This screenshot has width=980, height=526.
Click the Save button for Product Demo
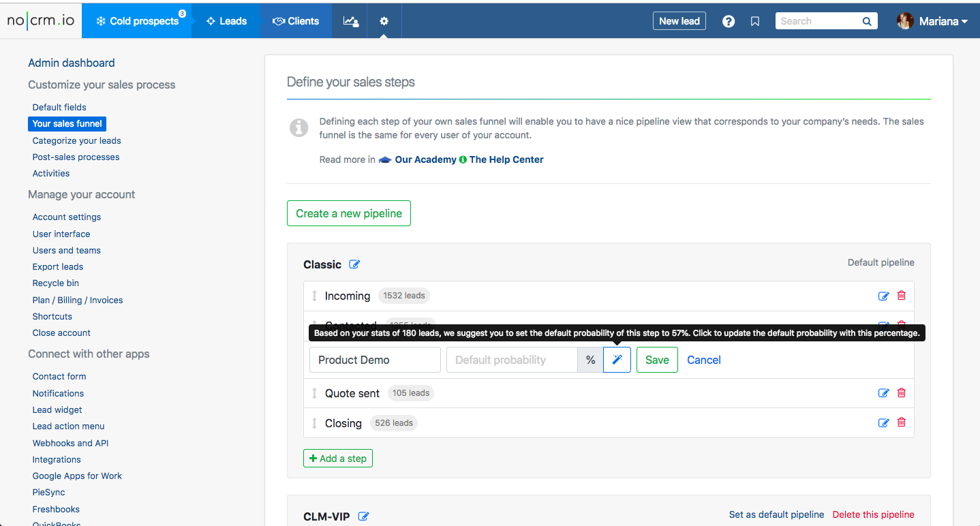657,360
